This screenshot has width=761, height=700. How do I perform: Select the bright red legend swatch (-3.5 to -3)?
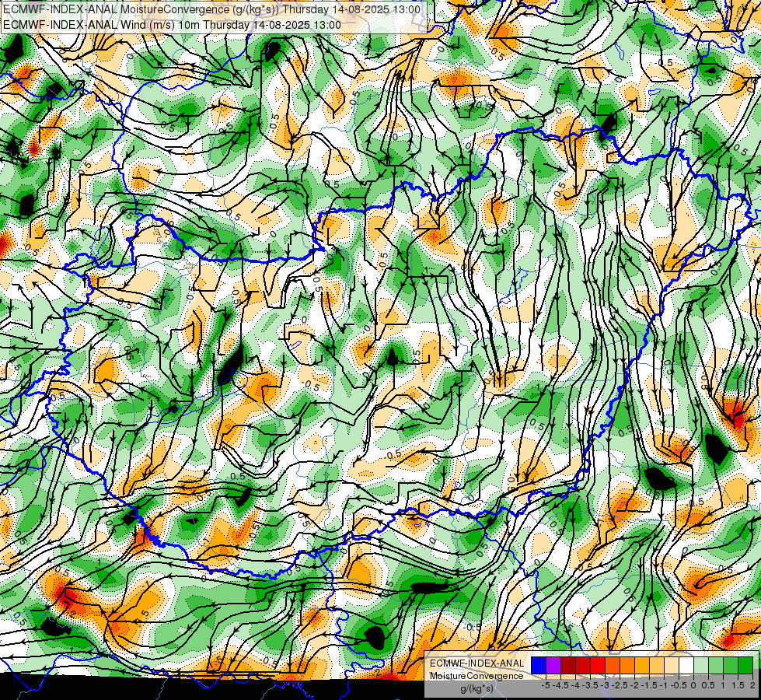tap(598, 665)
